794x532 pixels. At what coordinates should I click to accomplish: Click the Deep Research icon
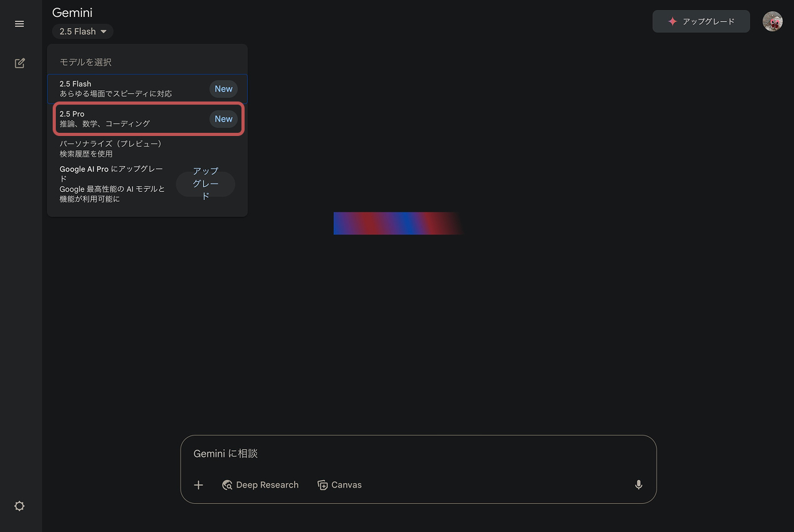pyautogui.click(x=228, y=485)
